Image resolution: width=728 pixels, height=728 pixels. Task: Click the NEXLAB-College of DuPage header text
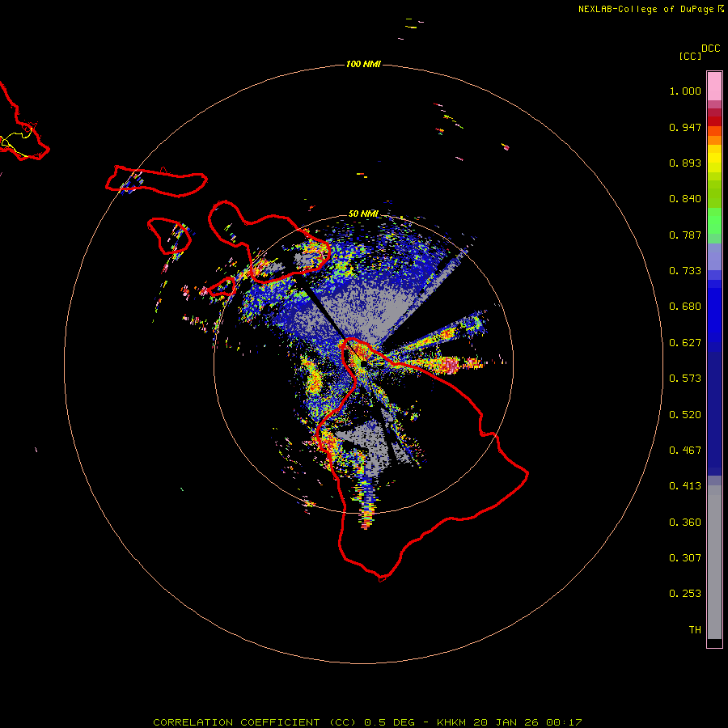(650, 9)
